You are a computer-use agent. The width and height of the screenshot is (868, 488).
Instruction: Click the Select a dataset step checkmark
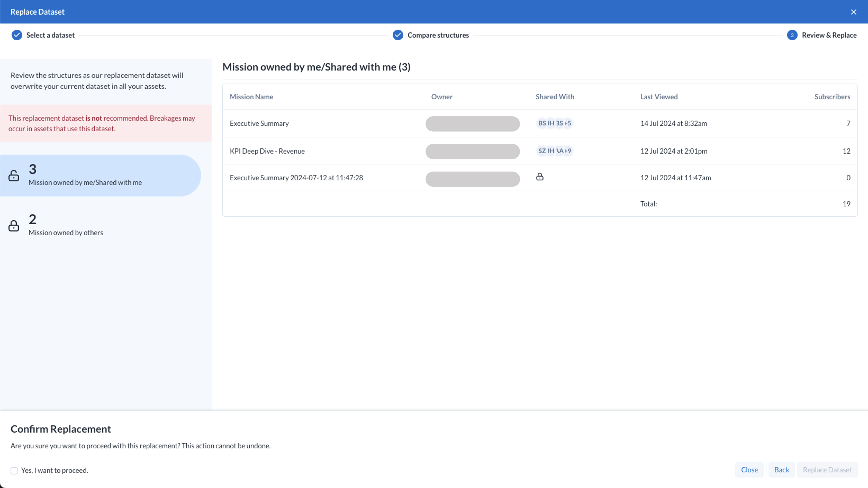coord(17,35)
